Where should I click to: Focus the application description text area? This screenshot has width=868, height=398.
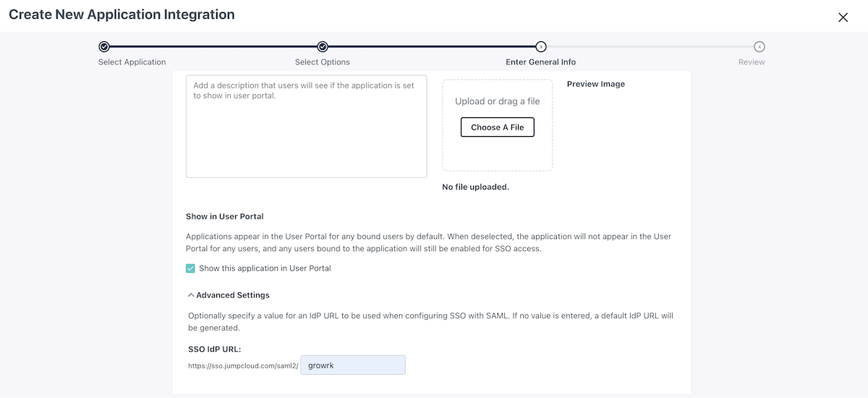click(306, 127)
